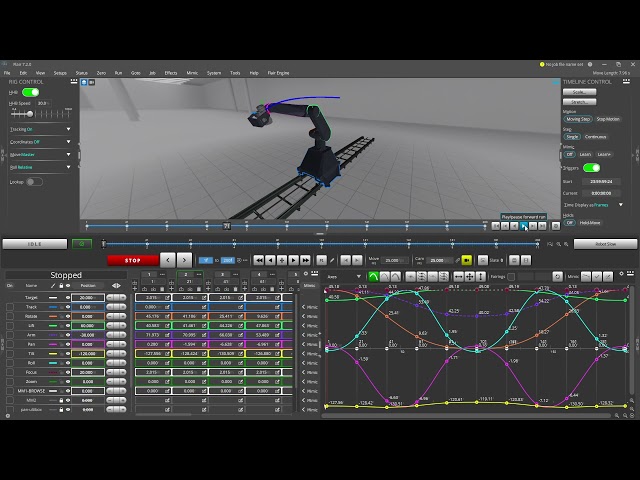Click four-way fit arrows icon in graph toolbar
Image resolution: width=640 pixels, height=480 pixels.
coord(470,276)
